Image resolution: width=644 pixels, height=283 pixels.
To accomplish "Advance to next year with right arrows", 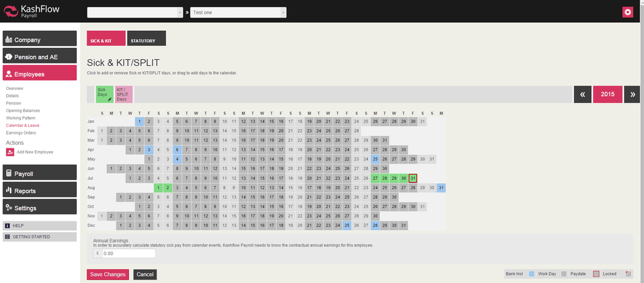I will (x=632, y=94).
